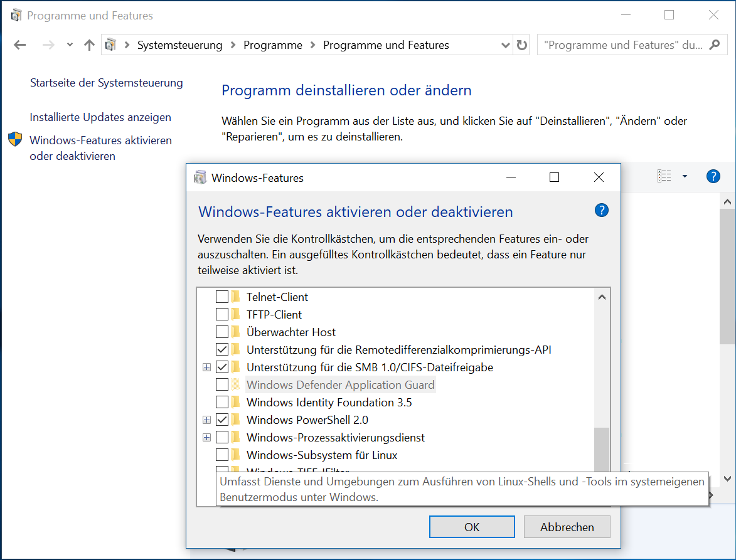The width and height of the screenshot is (736, 560).
Task: Maximize the Windows-Features dialog
Action: [x=554, y=177]
